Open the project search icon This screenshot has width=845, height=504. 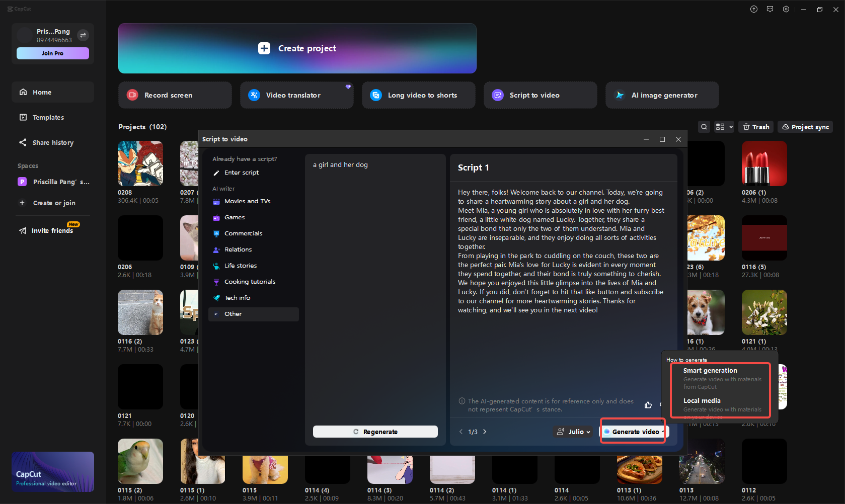[704, 127]
